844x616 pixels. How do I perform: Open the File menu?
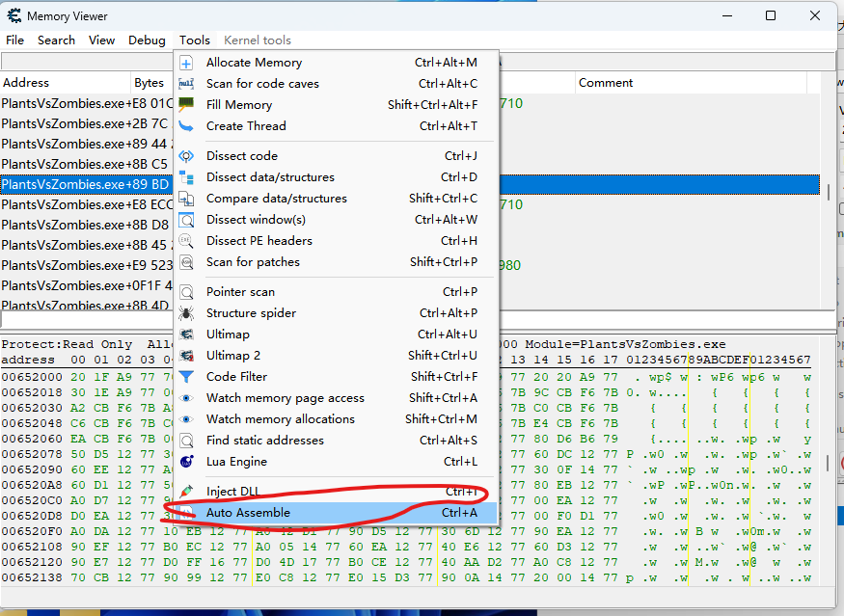point(15,40)
